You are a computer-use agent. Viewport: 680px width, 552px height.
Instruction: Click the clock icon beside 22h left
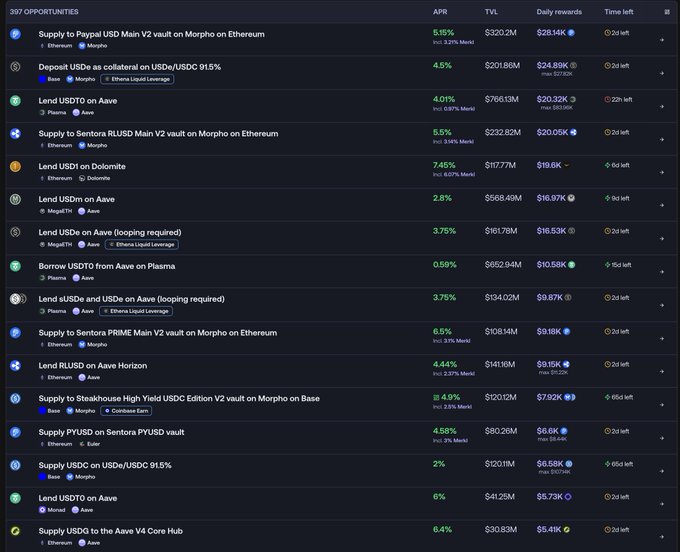pos(608,100)
